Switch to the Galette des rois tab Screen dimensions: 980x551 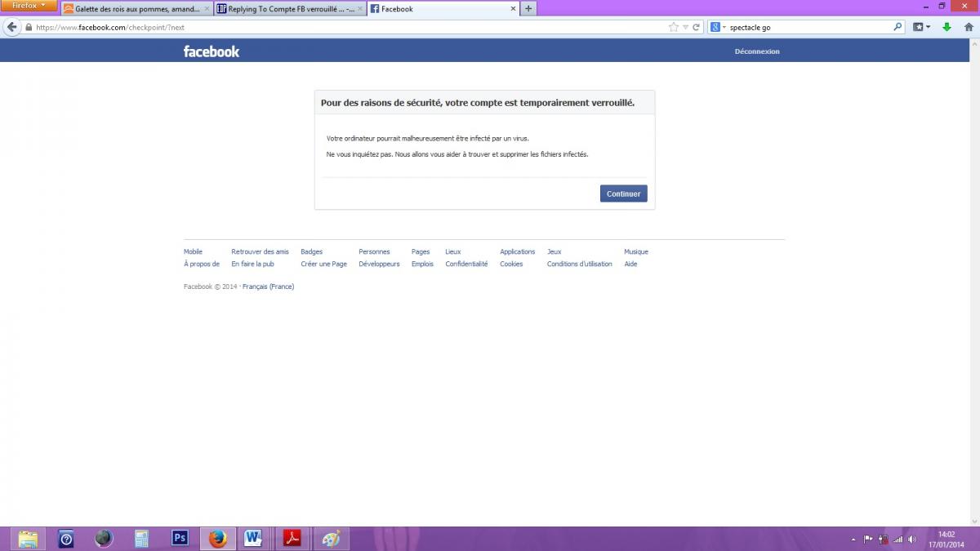[135, 9]
